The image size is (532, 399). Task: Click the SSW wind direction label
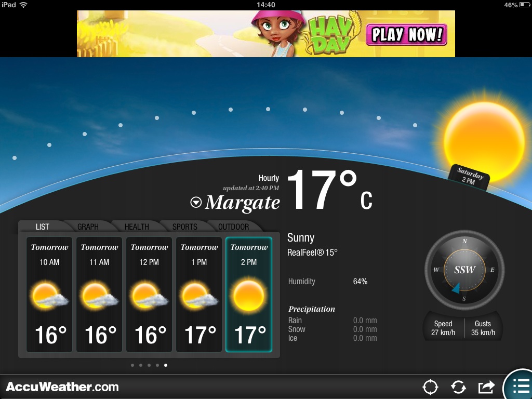coord(464,270)
